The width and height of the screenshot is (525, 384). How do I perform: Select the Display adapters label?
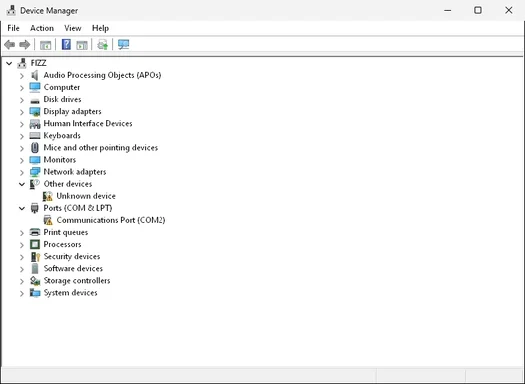pos(72,111)
